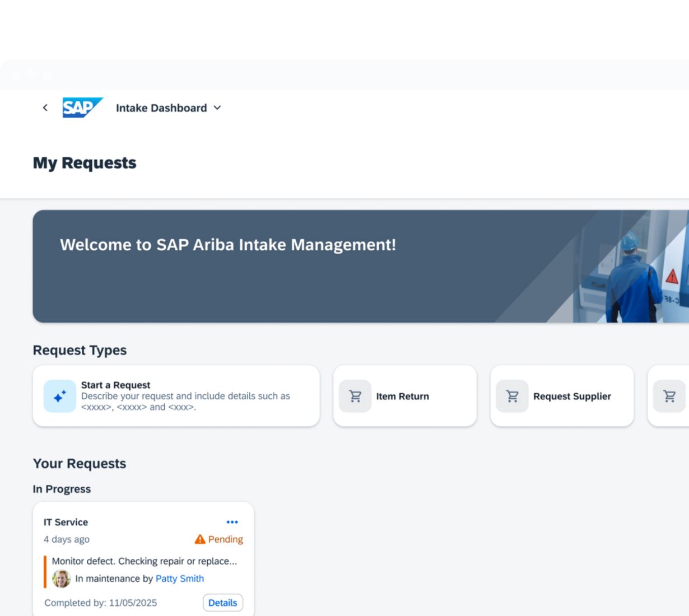The image size is (689, 616).
Task: Select the Start a Request card title
Action: point(115,385)
